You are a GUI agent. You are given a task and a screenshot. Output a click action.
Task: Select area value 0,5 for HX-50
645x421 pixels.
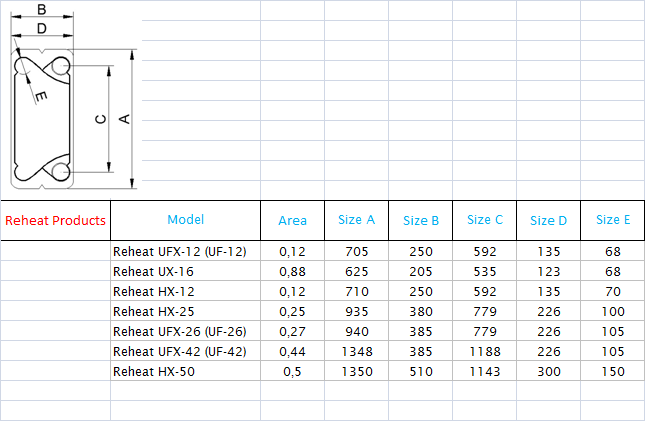(292, 371)
